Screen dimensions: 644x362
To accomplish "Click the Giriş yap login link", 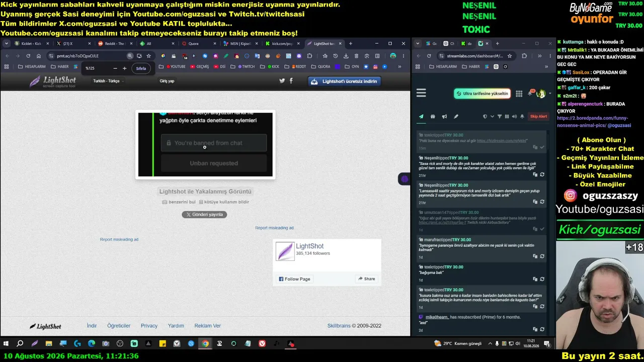I will [167, 81].
